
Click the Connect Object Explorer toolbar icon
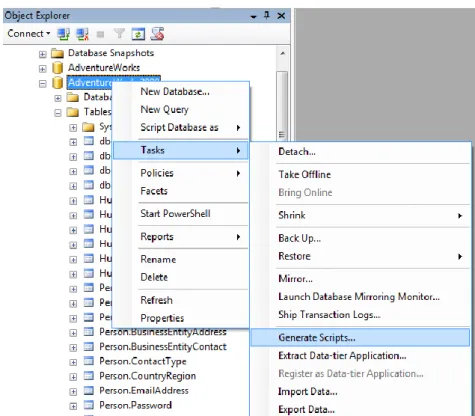tap(63, 34)
